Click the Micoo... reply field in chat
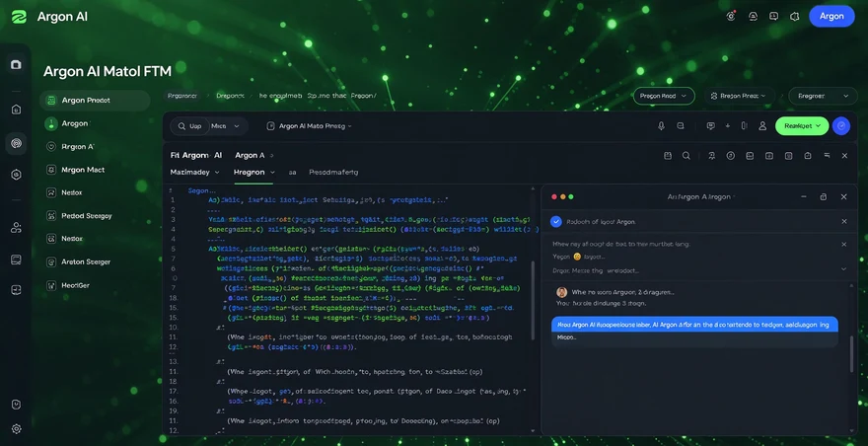The width and height of the screenshot is (868, 446). click(x=694, y=339)
